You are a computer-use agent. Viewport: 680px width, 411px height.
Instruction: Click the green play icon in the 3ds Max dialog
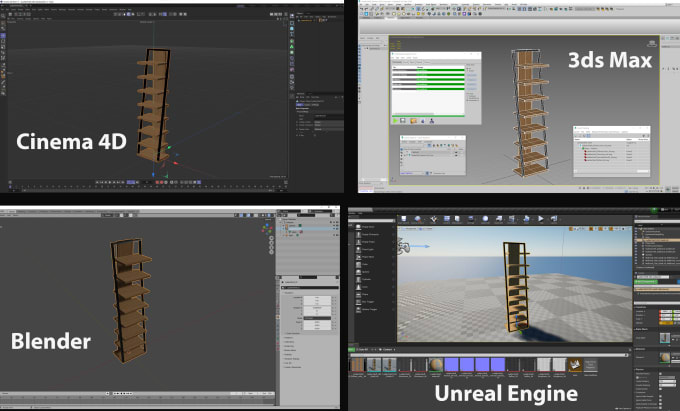coord(395,121)
